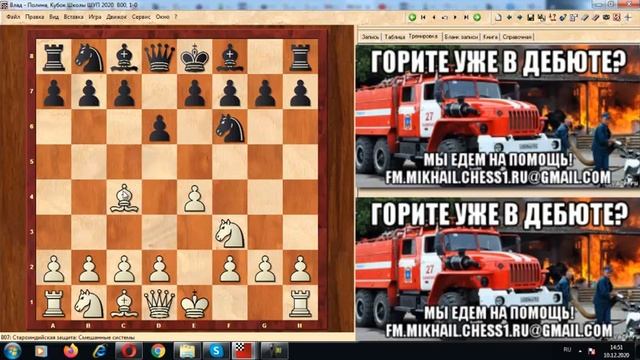
Task: Click the right-pointing black arrow toolbar icon
Action: click(520, 17)
